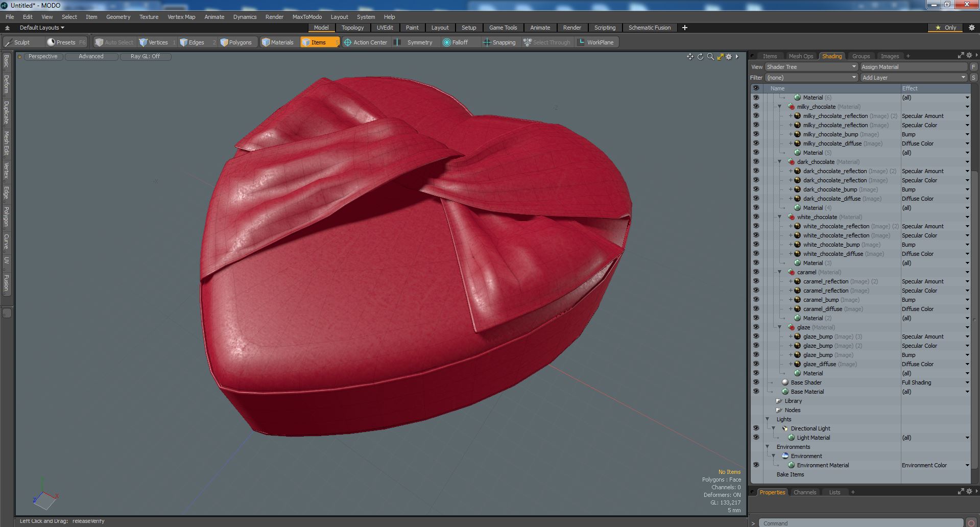
Task: Hide the glaze material group
Action: click(756, 327)
